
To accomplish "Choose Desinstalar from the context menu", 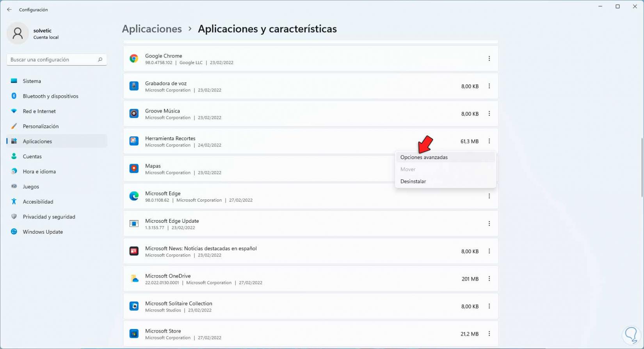I will tap(445, 181).
